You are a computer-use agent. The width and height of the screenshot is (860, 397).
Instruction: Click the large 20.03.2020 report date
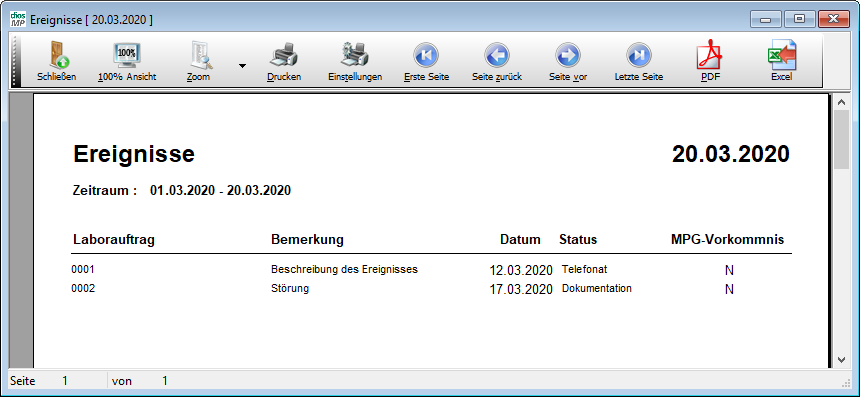(731, 154)
